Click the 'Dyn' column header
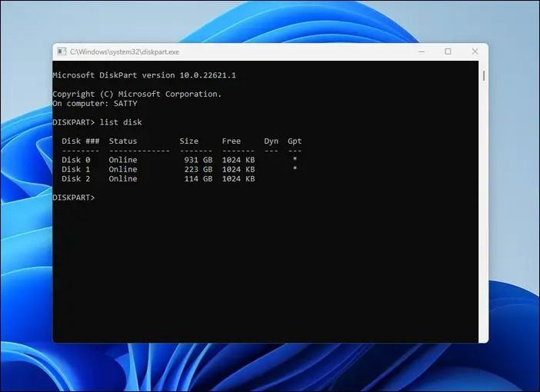Viewport: 540px width, 392px height. coord(272,141)
